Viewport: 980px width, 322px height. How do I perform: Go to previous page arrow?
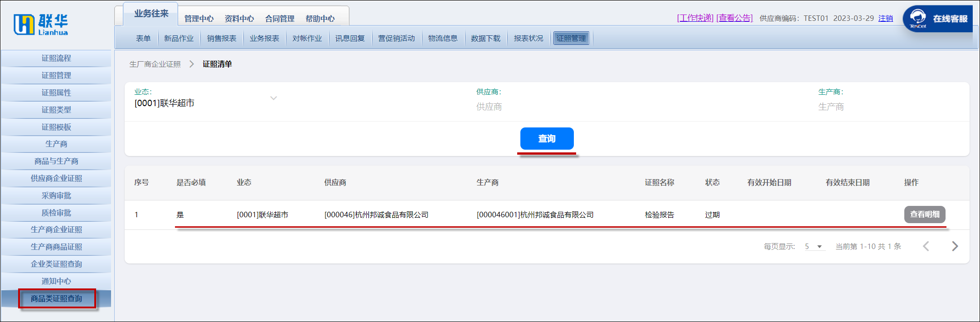[x=926, y=246]
